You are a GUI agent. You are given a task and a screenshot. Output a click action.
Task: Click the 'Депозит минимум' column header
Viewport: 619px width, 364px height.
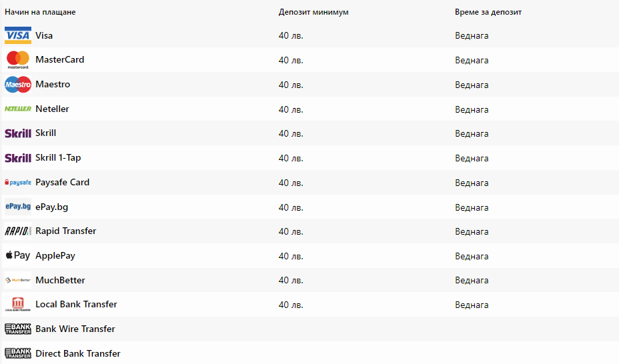[314, 13]
